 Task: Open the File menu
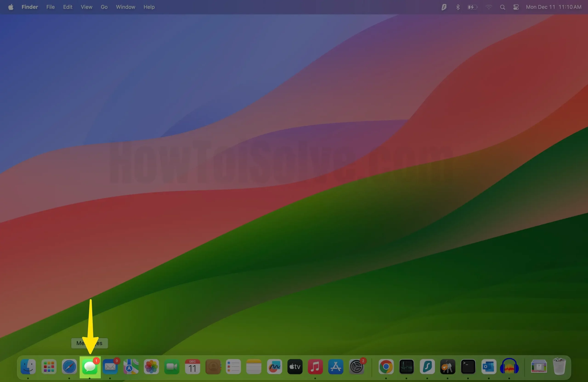tap(50, 7)
